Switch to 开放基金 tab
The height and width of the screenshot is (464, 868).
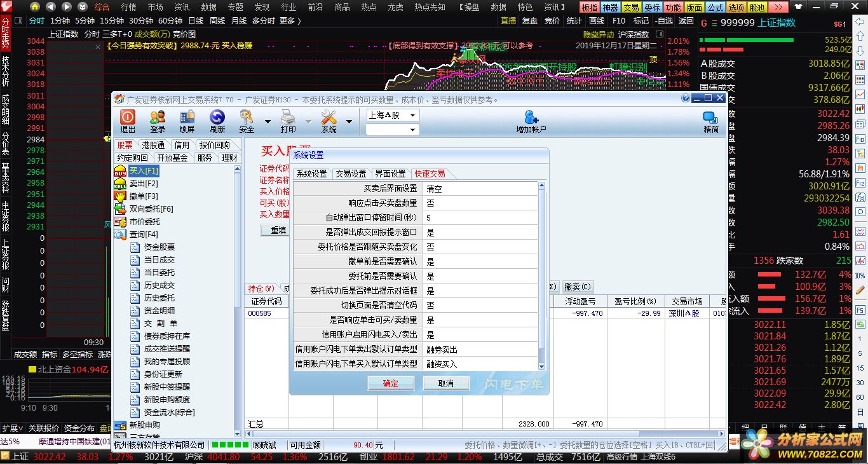click(x=173, y=158)
